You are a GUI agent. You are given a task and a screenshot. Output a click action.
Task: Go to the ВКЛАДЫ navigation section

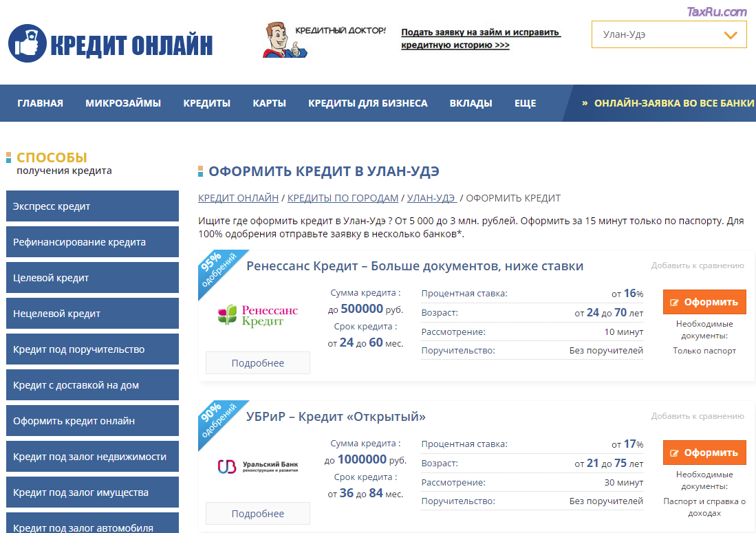pos(471,103)
